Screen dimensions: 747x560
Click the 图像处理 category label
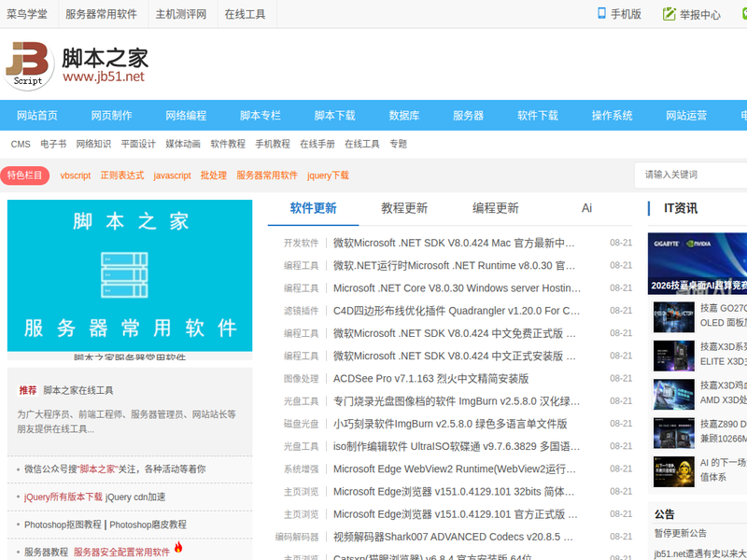click(301, 379)
